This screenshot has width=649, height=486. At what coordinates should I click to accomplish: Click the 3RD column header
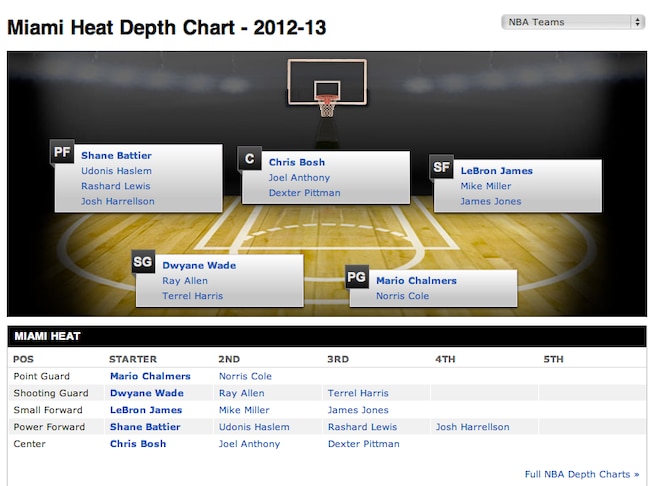(338, 359)
